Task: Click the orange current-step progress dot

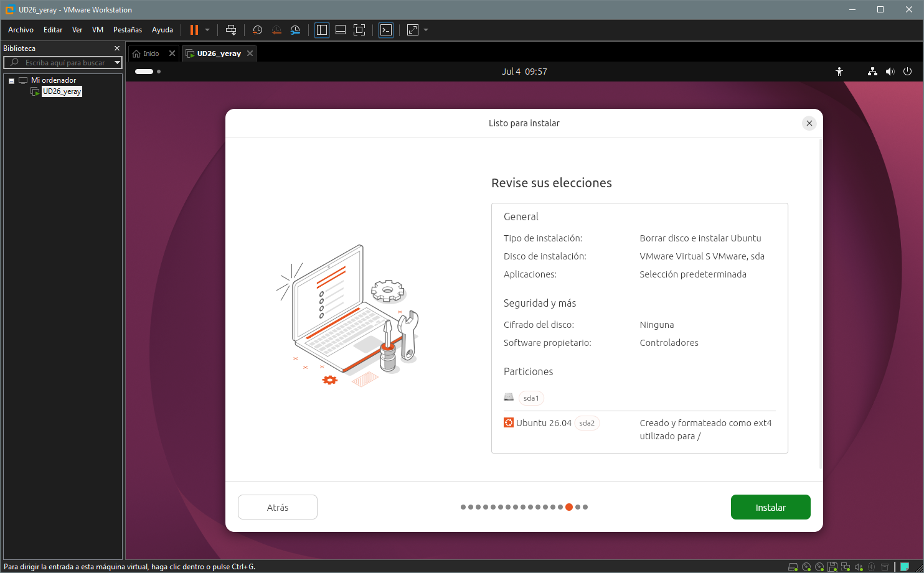Action: (569, 507)
